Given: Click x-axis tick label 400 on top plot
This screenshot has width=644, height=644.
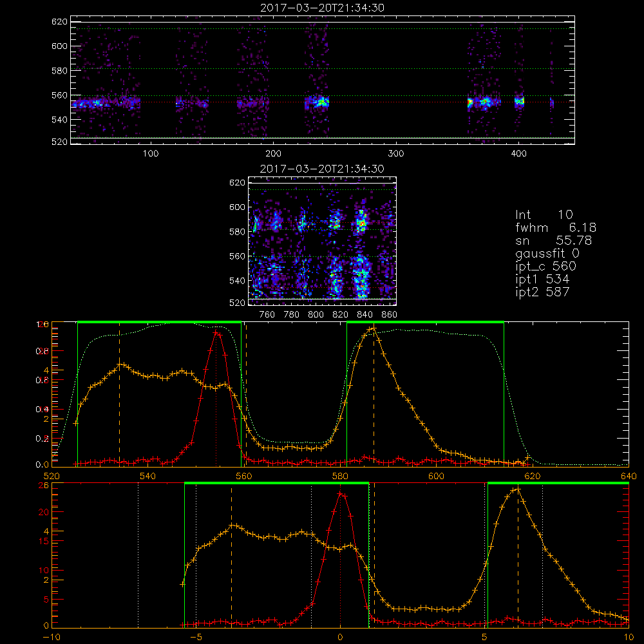Looking at the screenshot, I should click(x=518, y=154).
